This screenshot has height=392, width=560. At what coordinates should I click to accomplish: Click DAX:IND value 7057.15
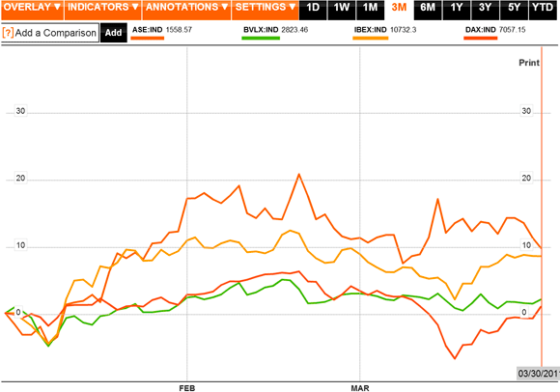512,30
